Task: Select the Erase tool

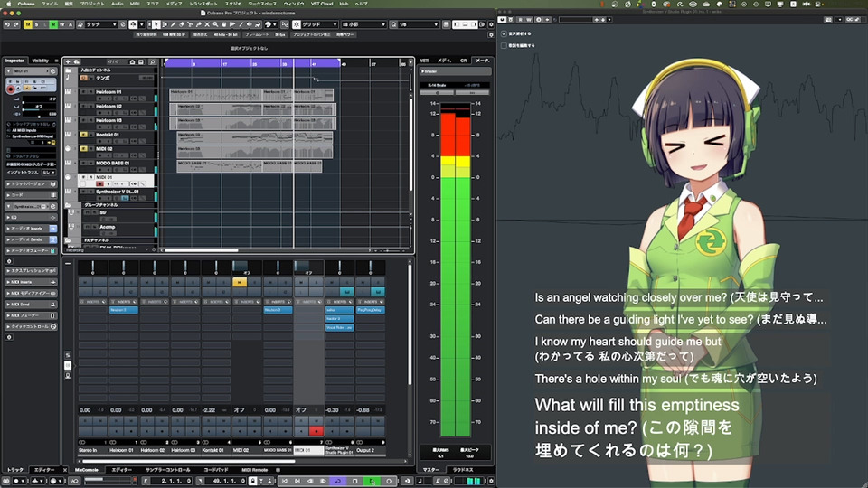Action: click(182, 25)
